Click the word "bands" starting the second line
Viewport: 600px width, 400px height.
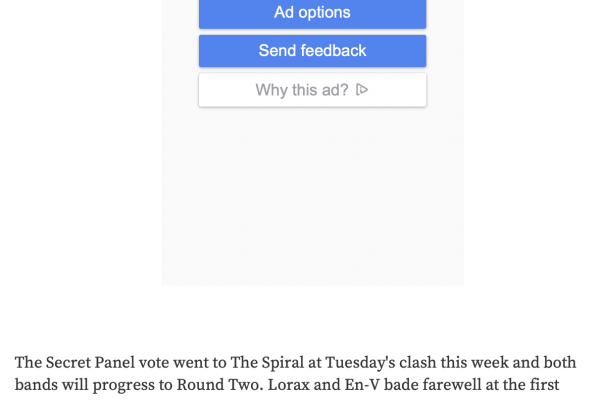click(36, 385)
